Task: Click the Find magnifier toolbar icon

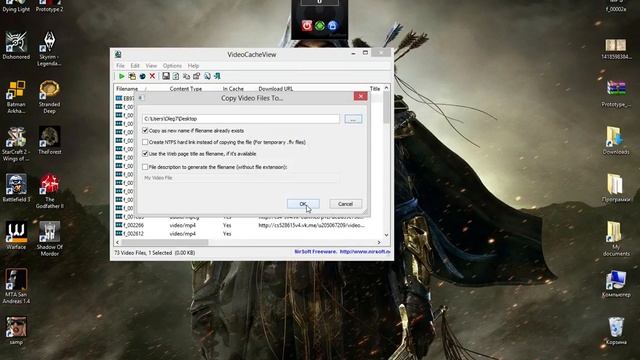Action: [x=207, y=76]
